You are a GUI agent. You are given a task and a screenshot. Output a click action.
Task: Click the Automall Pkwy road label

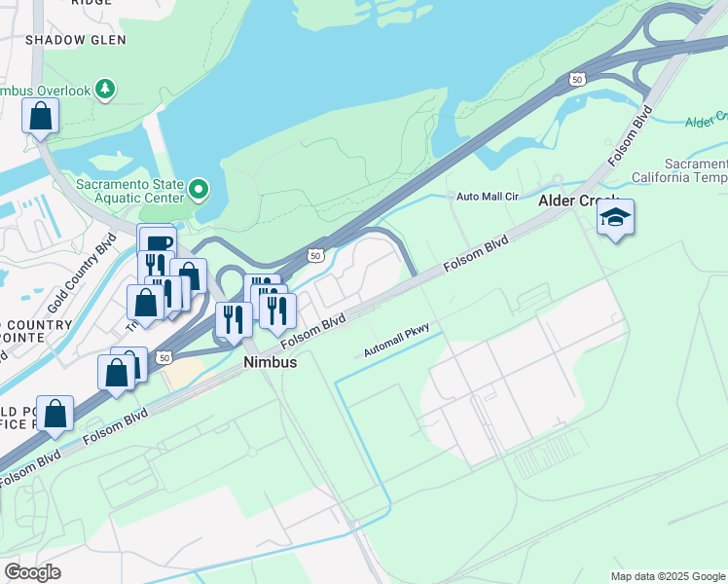(396, 341)
